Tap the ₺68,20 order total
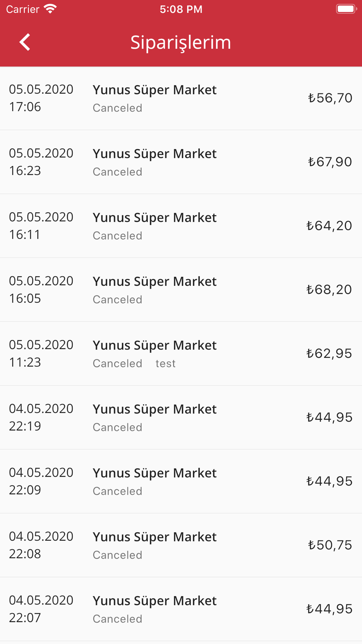Viewport: 362px width, 644px height. pyautogui.click(x=329, y=289)
